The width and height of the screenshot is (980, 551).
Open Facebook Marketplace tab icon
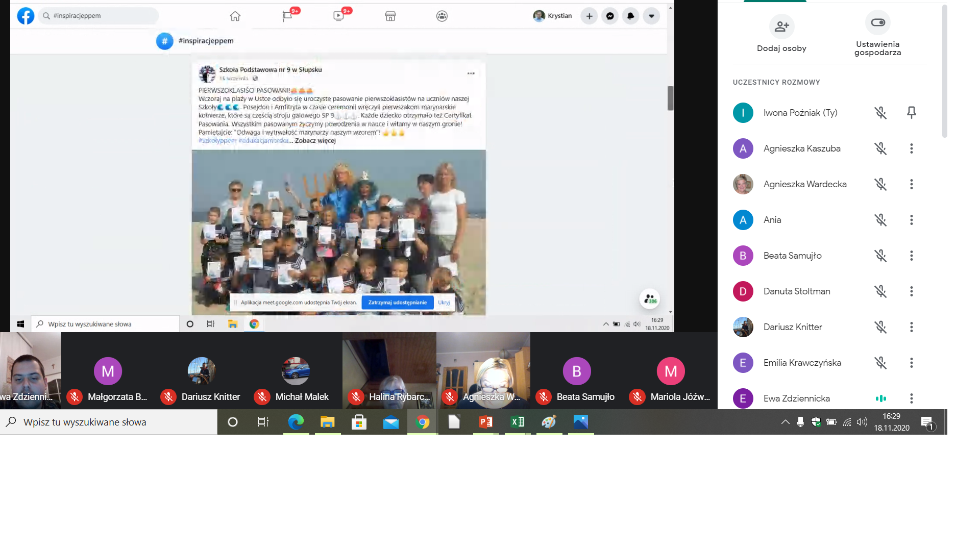pyautogui.click(x=390, y=16)
